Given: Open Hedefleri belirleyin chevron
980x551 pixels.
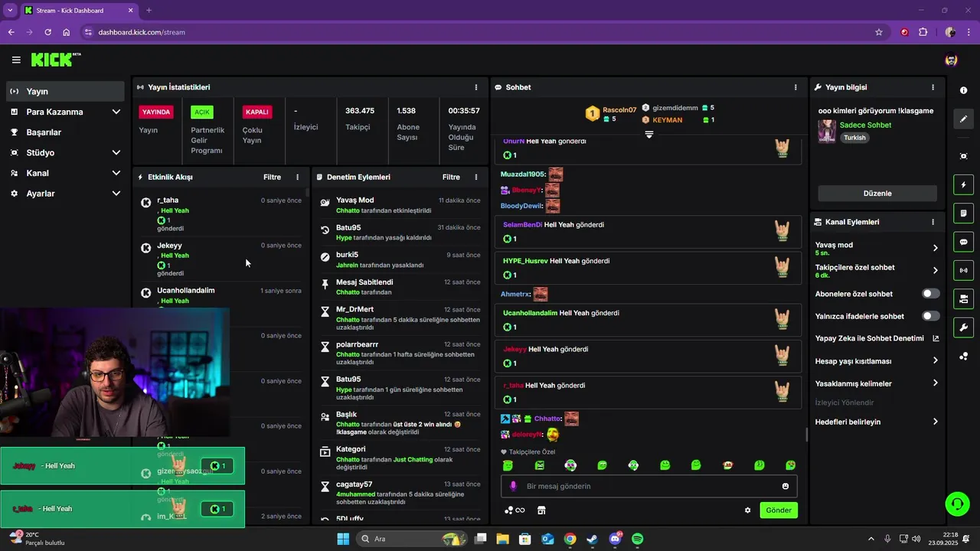Looking at the screenshot, I should click(935, 422).
